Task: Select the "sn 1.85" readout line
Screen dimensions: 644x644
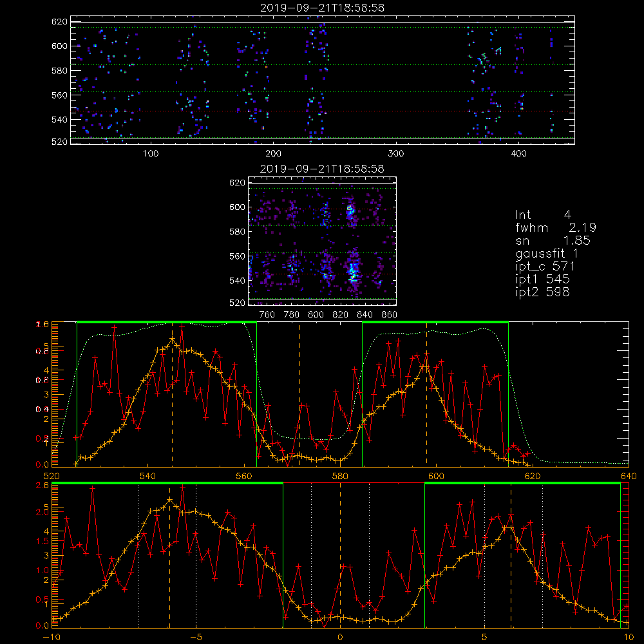Action: pyautogui.click(x=553, y=240)
